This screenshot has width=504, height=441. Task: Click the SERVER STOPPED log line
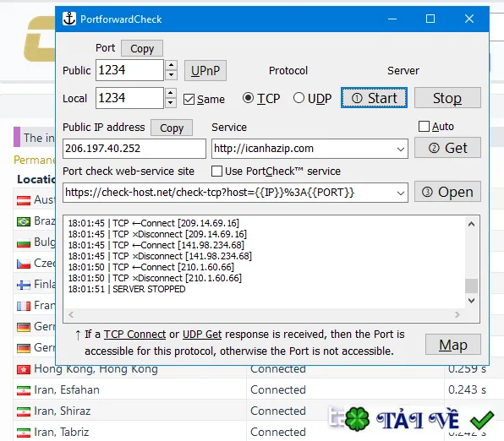coord(127,289)
